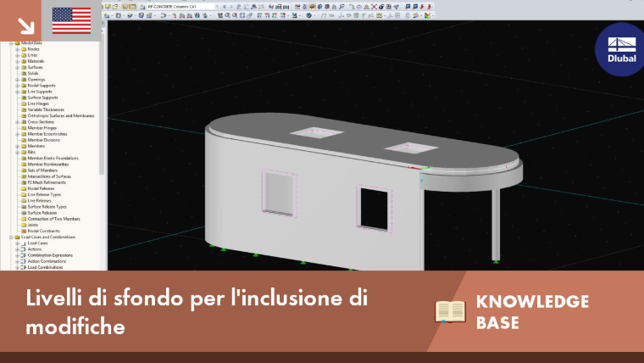The image size is (644, 363).
Task: Click the US flag language icon
Action: [x=71, y=20]
